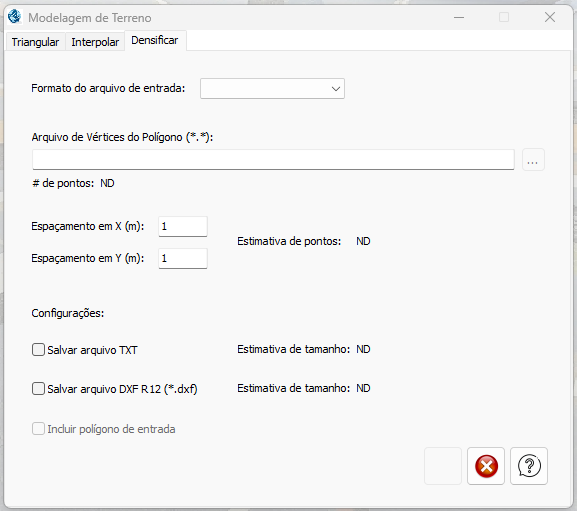This screenshot has width=577, height=511.
Task: Click the red cancel X button
Action: click(486, 466)
